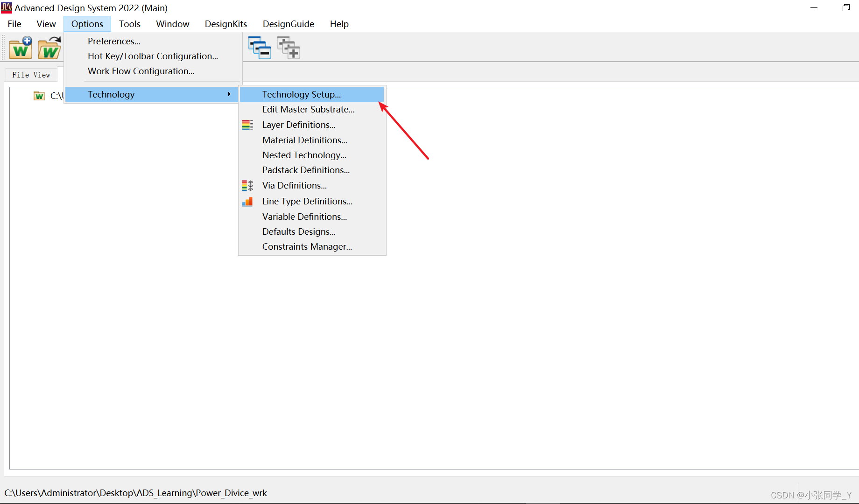
Task: Choose Preferences... from Options menu
Action: click(x=153, y=41)
